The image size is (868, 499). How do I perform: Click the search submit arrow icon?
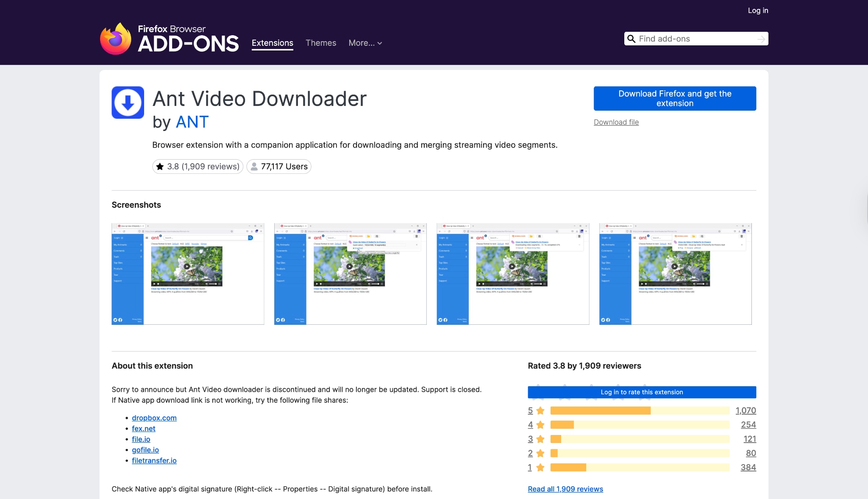tap(762, 39)
